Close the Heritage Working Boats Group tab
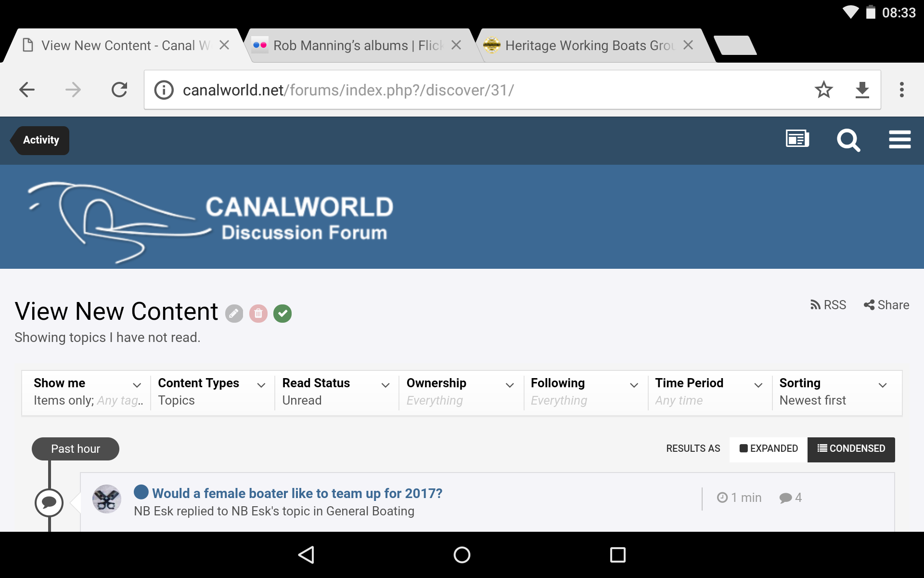This screenshot has height=578, width=924. [688, 45]
